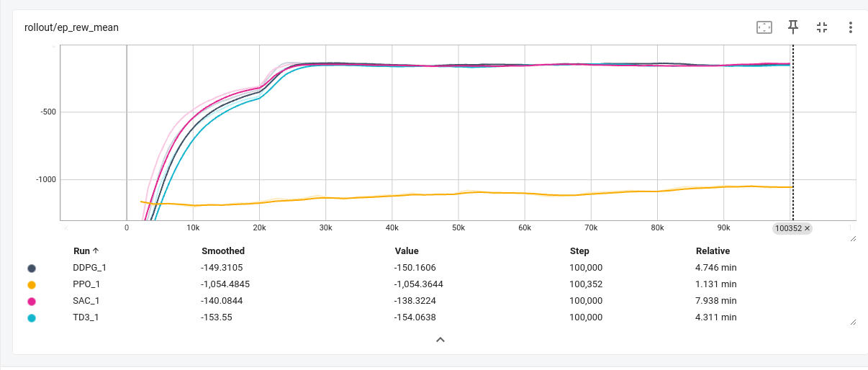
Task: Click the data table's resize handle
Action: pyautogui.click(x=853, y=323)
